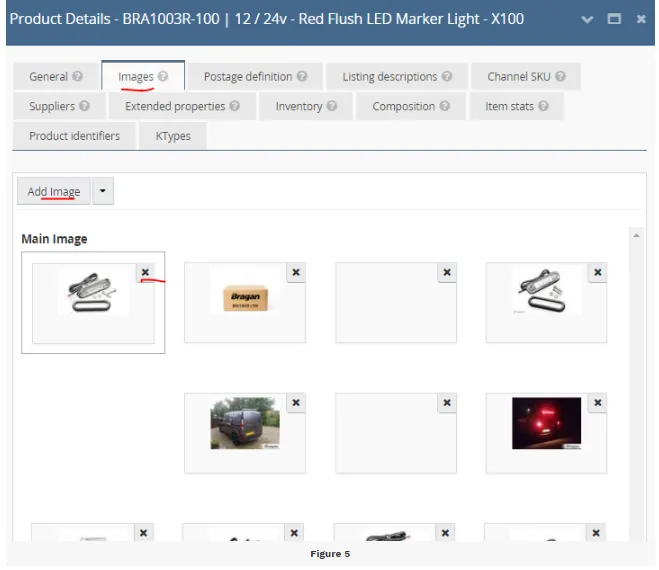659x570 pixels.
Task: Delete the Bragan box image
Action: tap(296, 272)
